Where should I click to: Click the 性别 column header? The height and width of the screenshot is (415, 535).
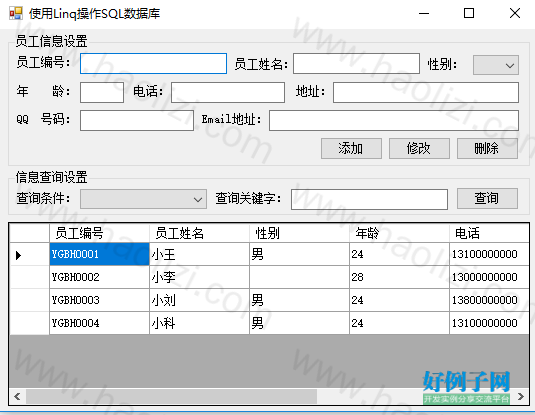[299, 233]
